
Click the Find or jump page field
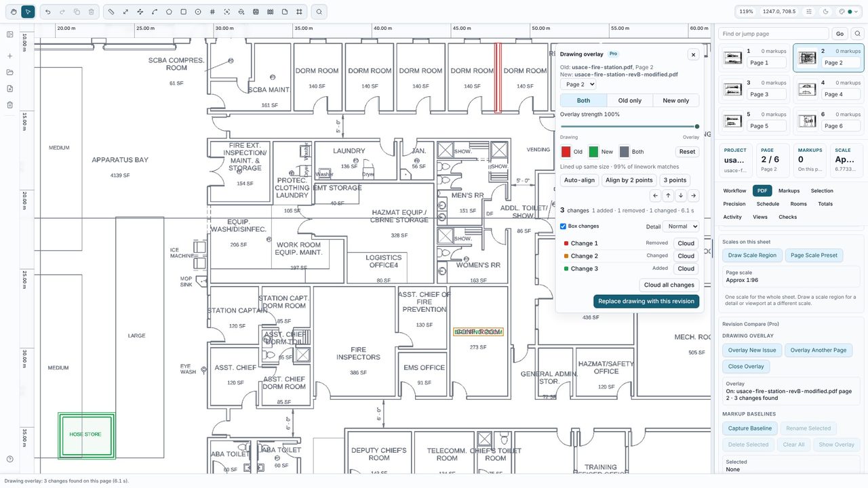click(774, 33)
